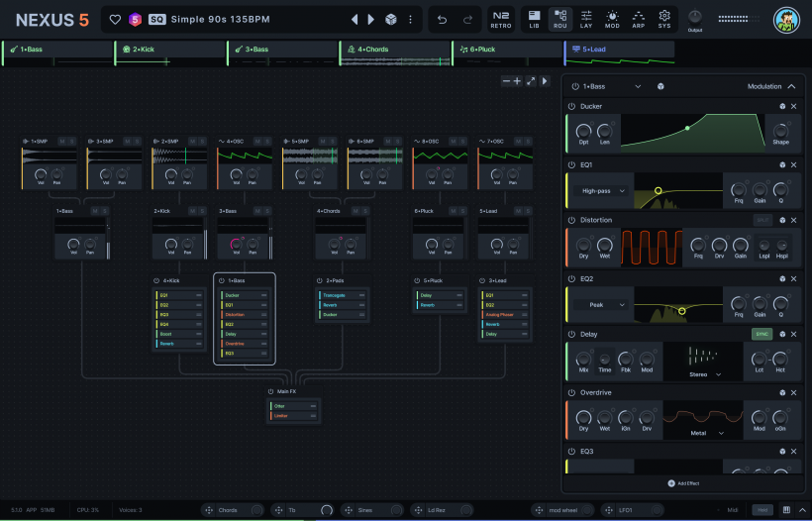Toggle power on the Main FX node
The height and width of the screenshot is (521, 812).
point(270,391)
